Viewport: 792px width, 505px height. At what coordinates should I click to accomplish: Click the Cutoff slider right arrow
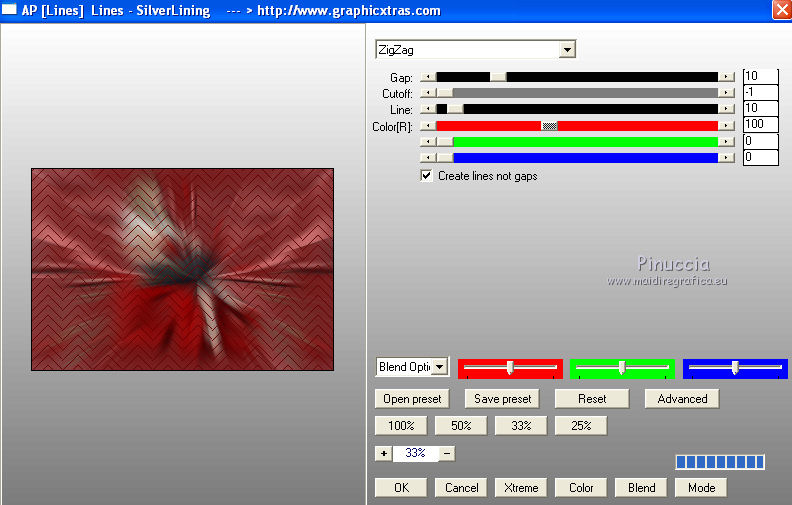(726, 93)
